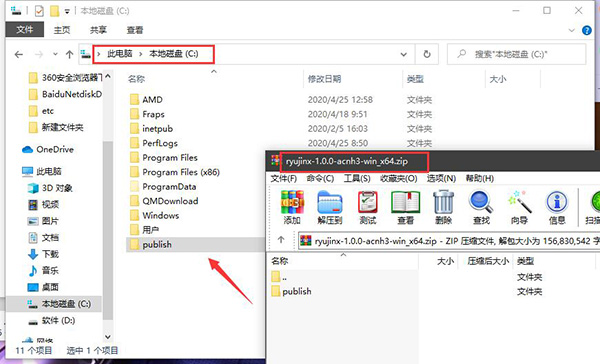600x364 pixels.
Task: Click the chevron after 此电脑 in the path
Action: click(x=140, y=54)
